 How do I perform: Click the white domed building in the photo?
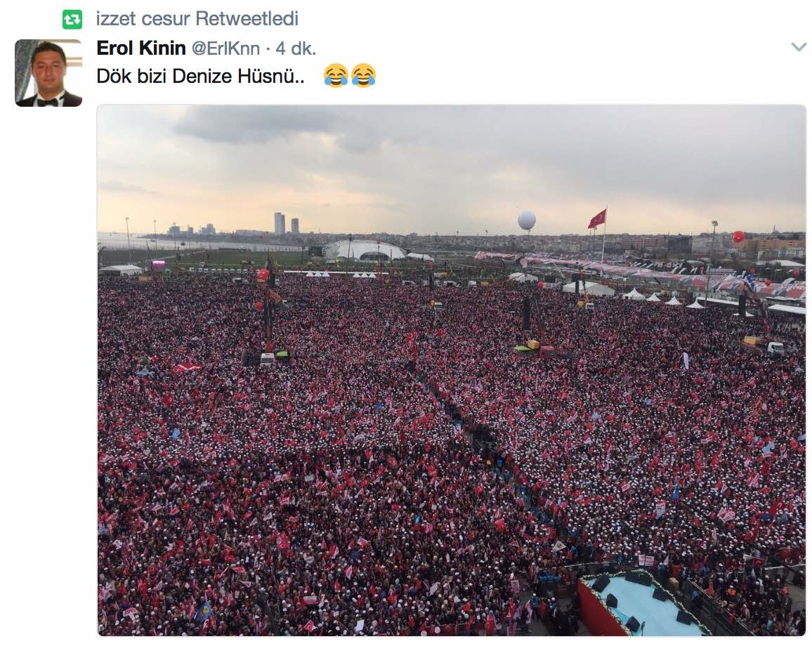(x=364, y=251)
